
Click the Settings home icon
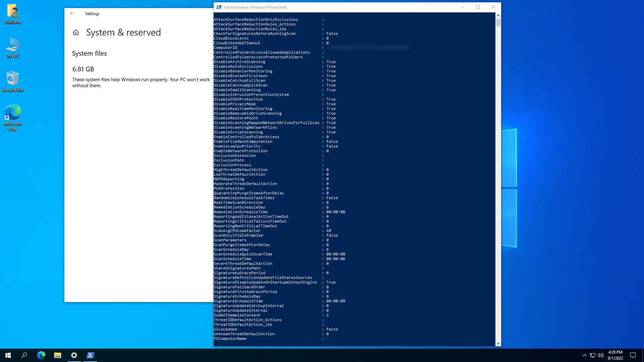(76, 33)
